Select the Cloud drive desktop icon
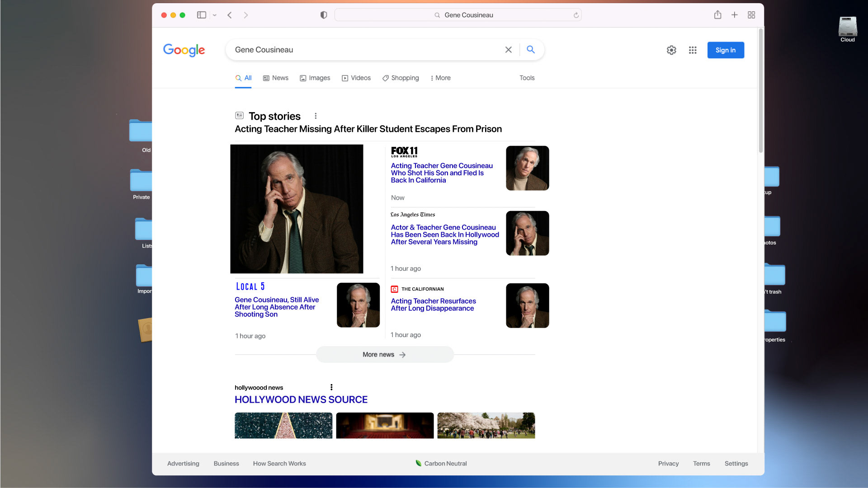This screenshot has height=488, width=868. click(848, 29)
